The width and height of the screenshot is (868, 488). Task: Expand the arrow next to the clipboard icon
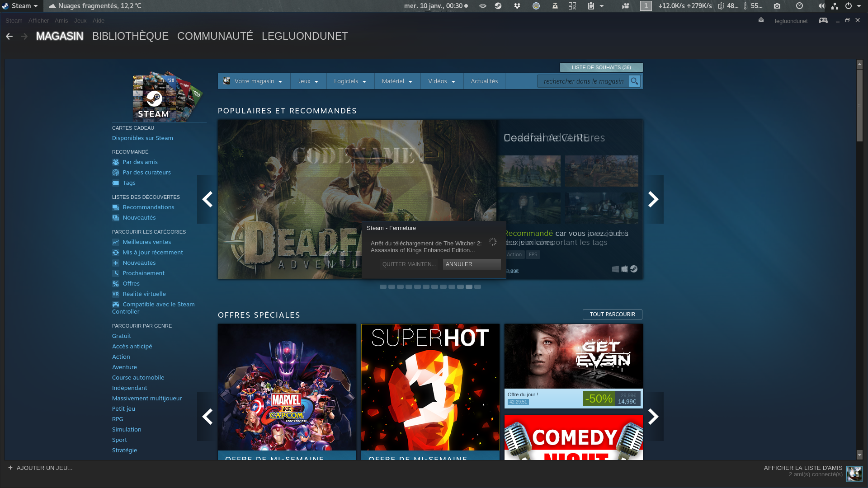[602, 6]
